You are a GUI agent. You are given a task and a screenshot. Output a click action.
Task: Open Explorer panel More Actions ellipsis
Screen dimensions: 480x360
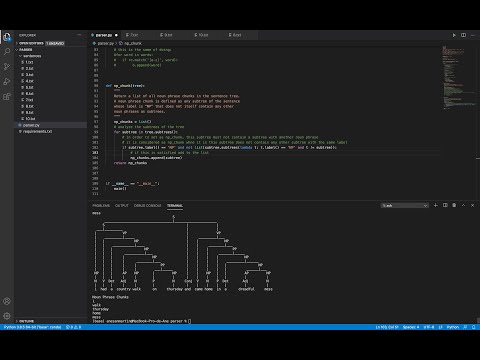pyautogui.click(x=79, y=35)
